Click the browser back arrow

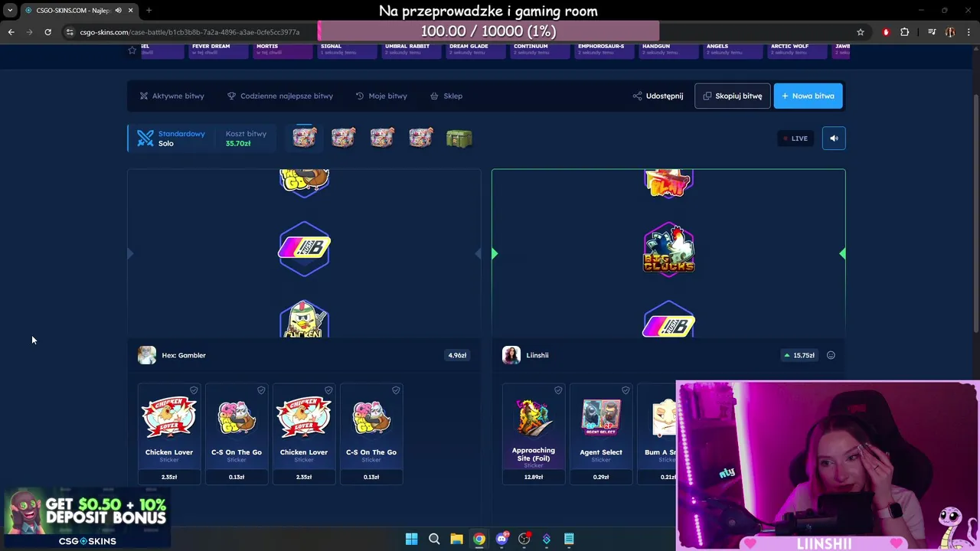pyautogui.click(x=11, y=32)
